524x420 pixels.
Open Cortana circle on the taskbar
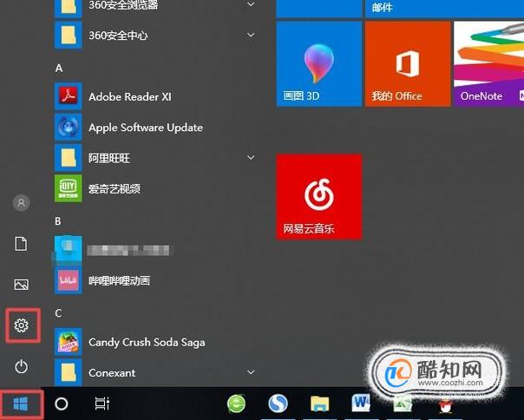pos(62,404)
